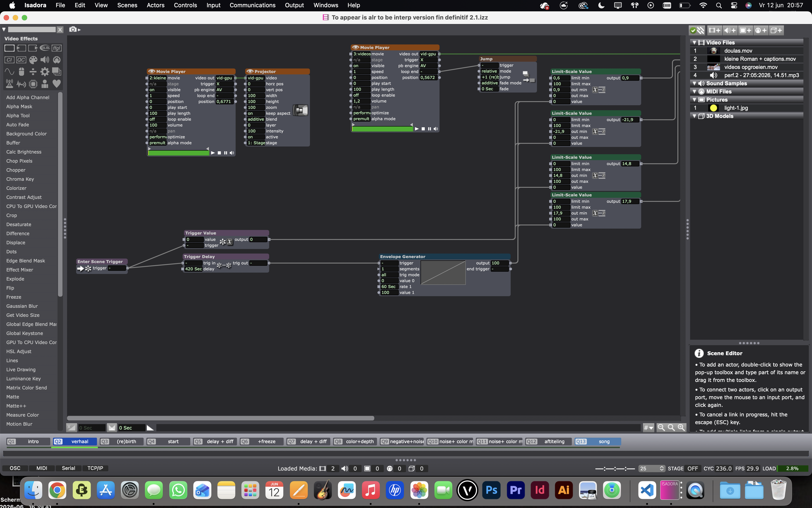Select the GLSL shader actor group
The image size is (812, 508).
click(45, 48)
